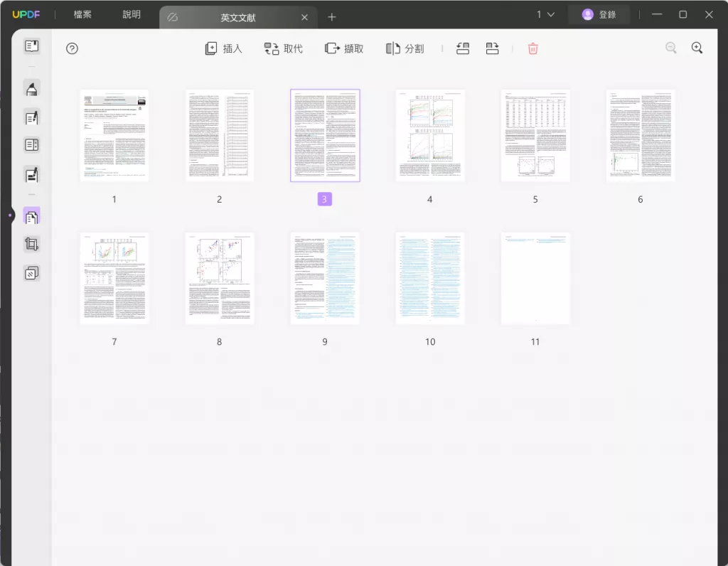The width and height of the screenshot is (728, 566).
Task: Click the user avatar icon
Action: [x=588, y=14]
